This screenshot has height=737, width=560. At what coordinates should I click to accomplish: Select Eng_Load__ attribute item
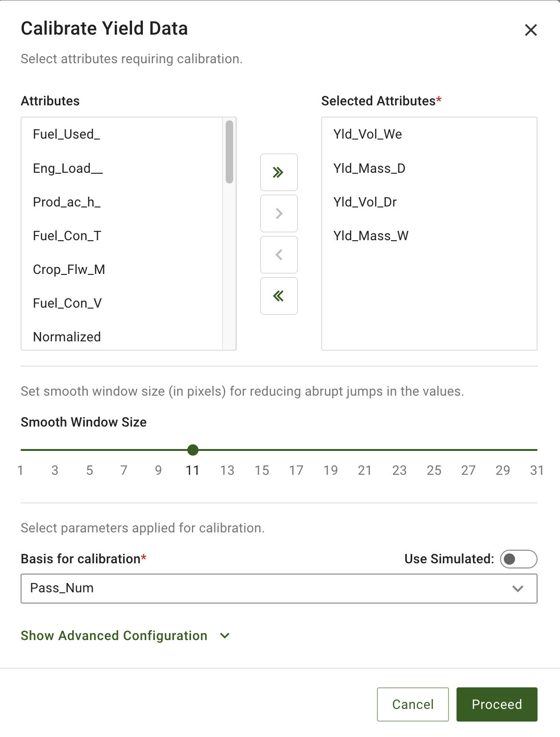tap(68, 169)
